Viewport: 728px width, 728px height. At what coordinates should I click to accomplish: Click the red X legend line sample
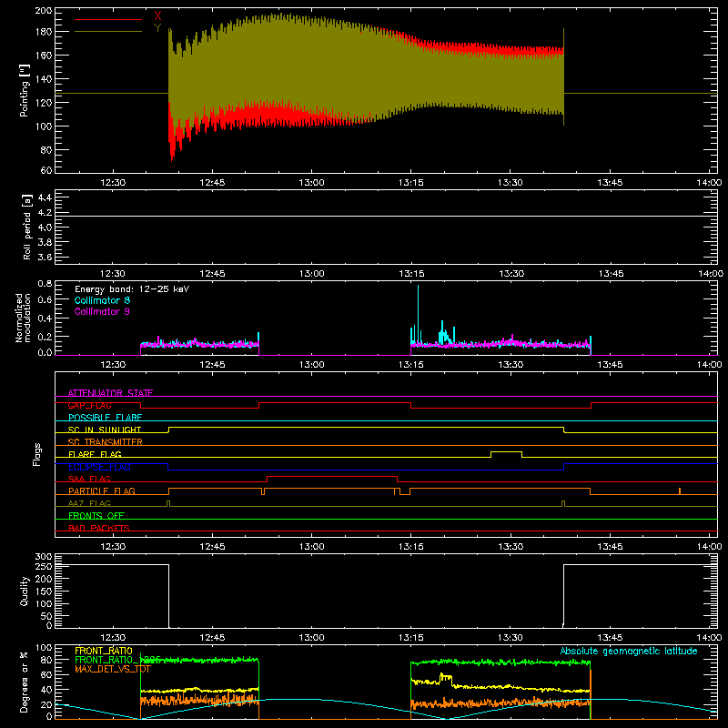pos(108,19)
